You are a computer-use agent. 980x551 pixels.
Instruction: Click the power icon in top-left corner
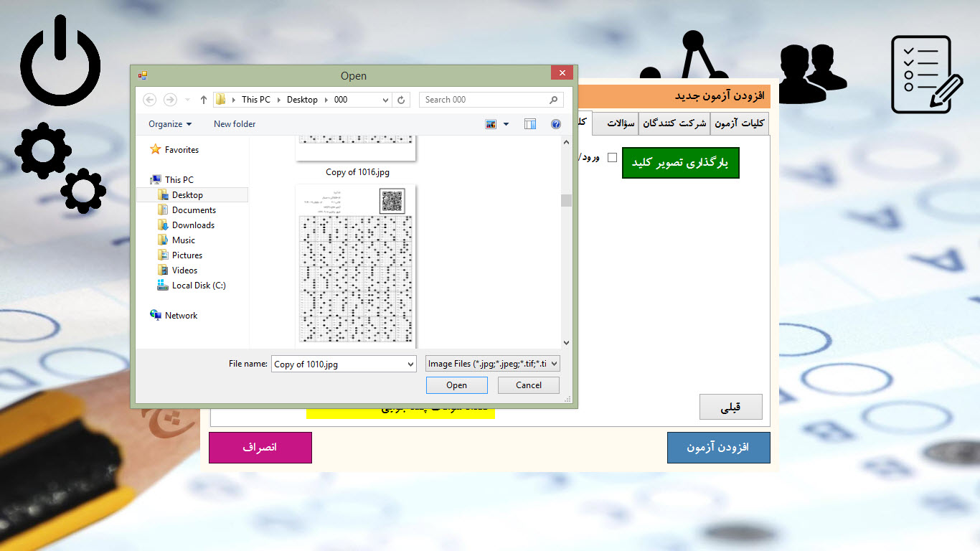(x=60, y=62)
